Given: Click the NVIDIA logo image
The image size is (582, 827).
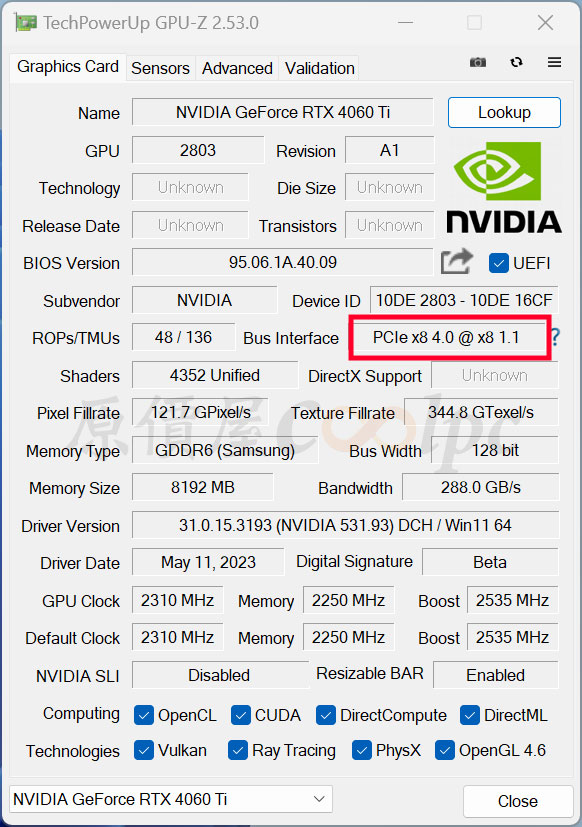Looking at the screenshot, I should 503,187.
